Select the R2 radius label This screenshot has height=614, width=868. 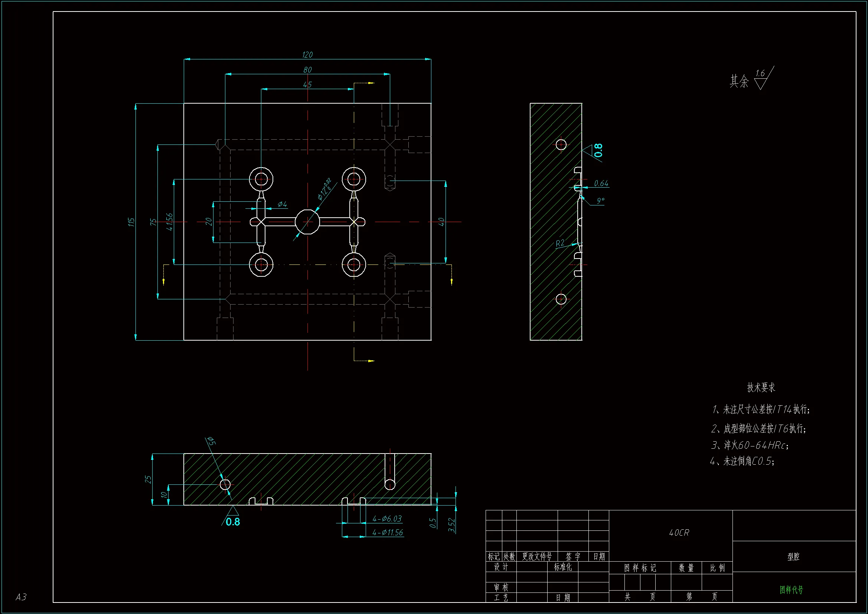tap(560, 243)
